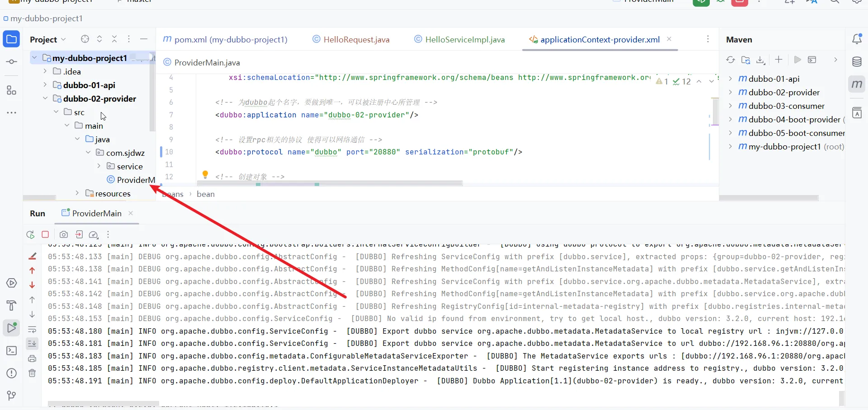The image size is (868, 410).
Task: Expand the service package
Action: tap(99, 166)
